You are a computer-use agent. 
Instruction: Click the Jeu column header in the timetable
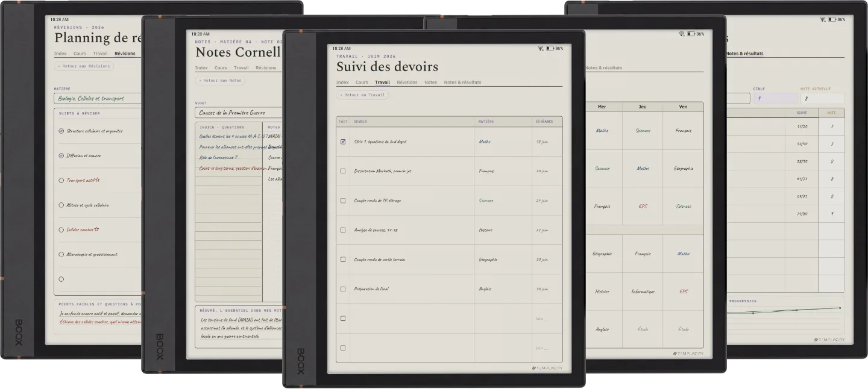pyautogui.click(x=643, y=107)
